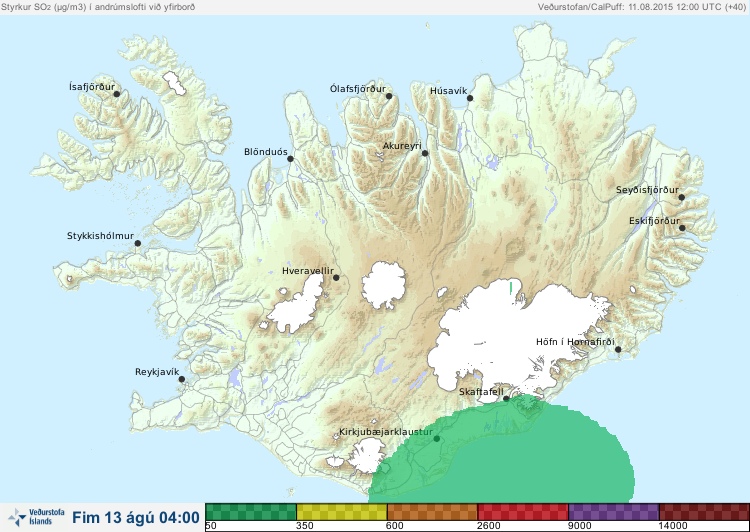Screen dimensions: 750x532
Task: Click the Kirkjubæjarklaustur label text
Action: (x=386, y=432)
